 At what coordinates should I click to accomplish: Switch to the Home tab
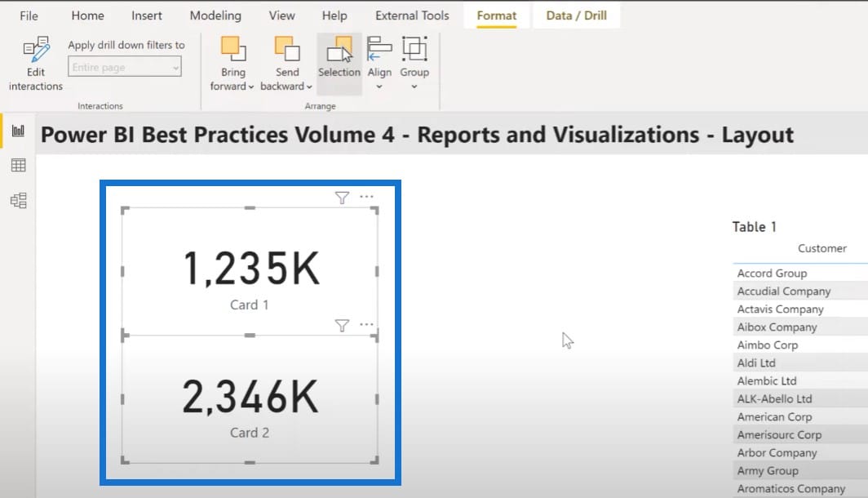pos(87,16)
